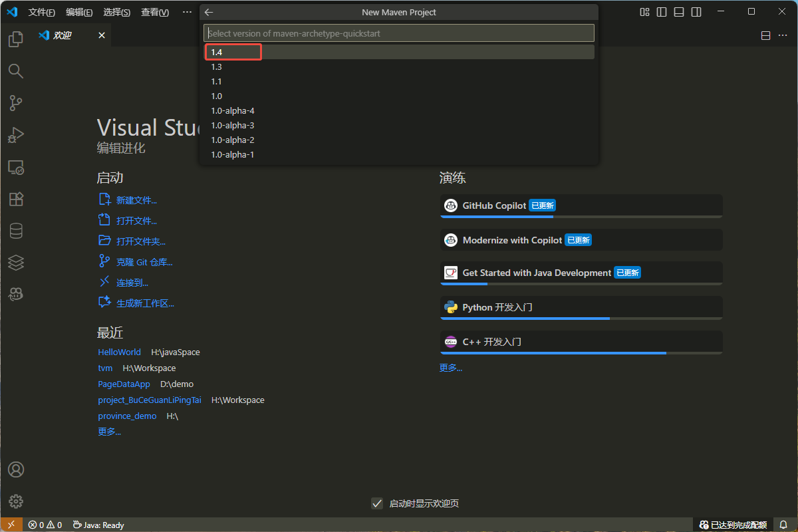
Task: Click the Accounts icon
Action: 16,469
